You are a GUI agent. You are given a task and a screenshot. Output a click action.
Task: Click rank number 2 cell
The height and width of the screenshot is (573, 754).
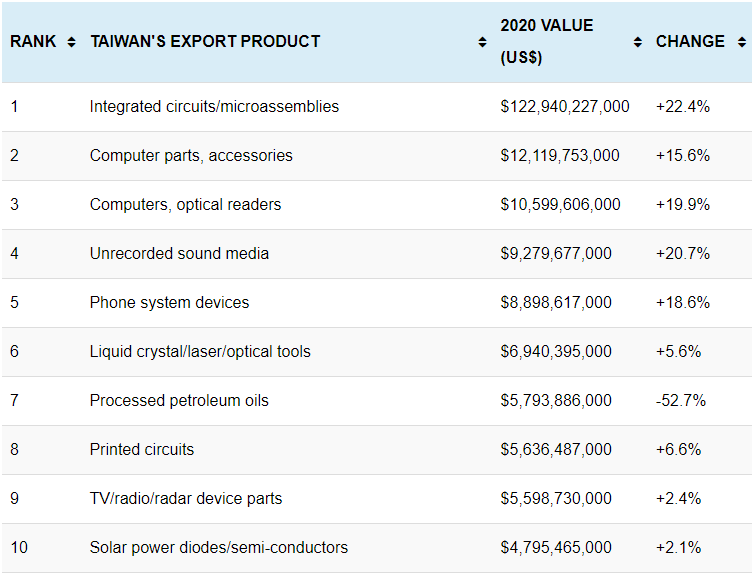[14, 155]
